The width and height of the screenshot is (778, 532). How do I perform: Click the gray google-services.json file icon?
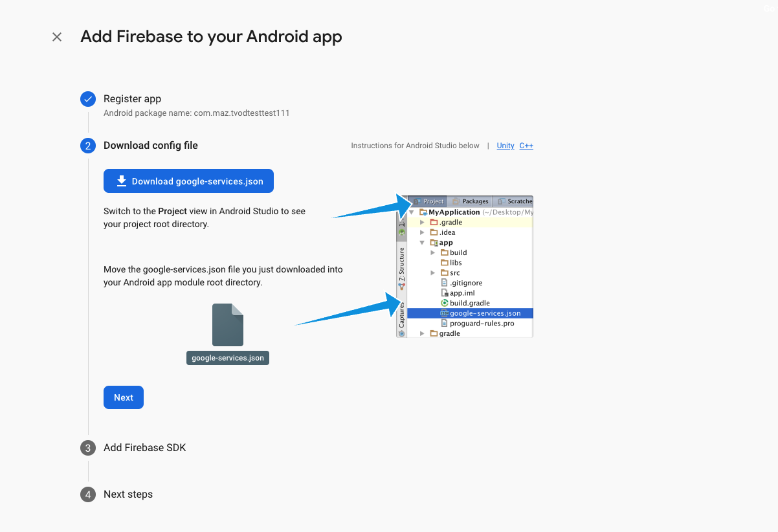click(228, 325)
